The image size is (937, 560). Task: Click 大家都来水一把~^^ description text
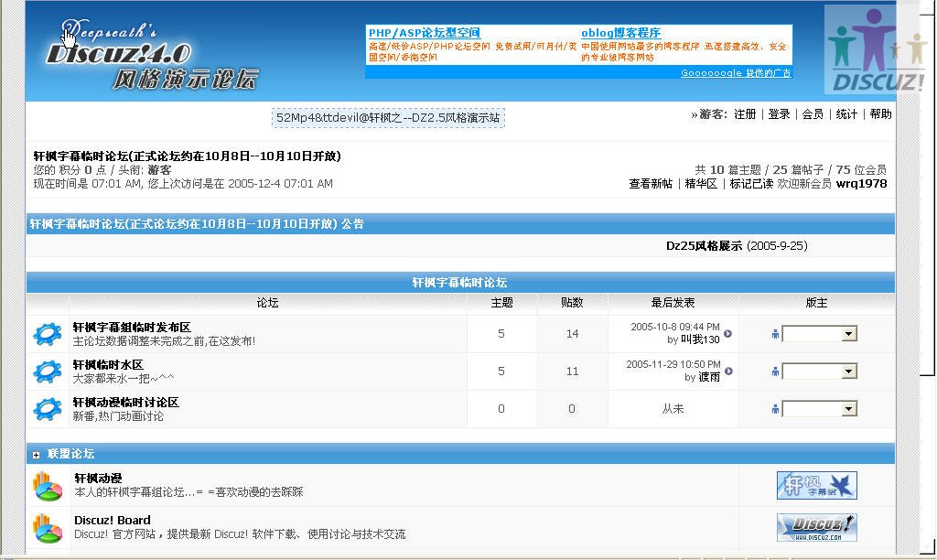[x=124, y=379]
